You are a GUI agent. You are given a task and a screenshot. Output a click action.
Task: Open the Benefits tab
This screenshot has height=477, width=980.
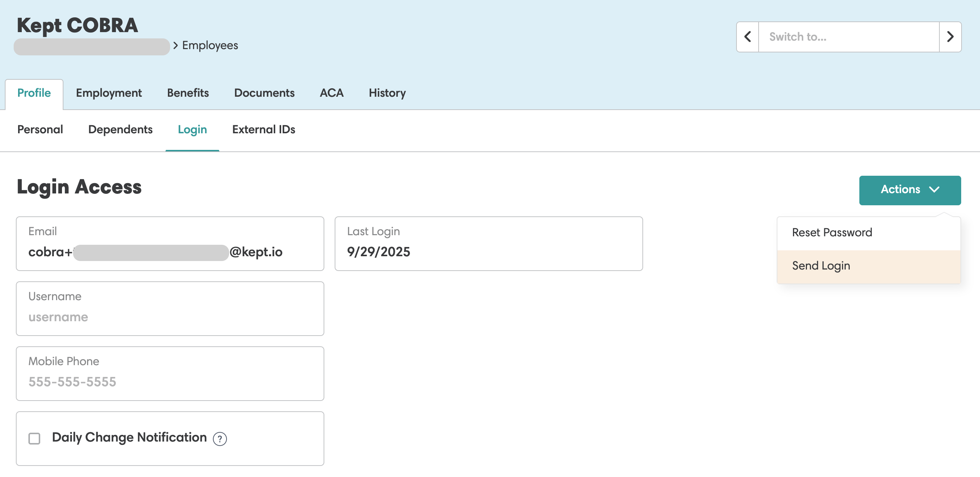coord(187,93)
